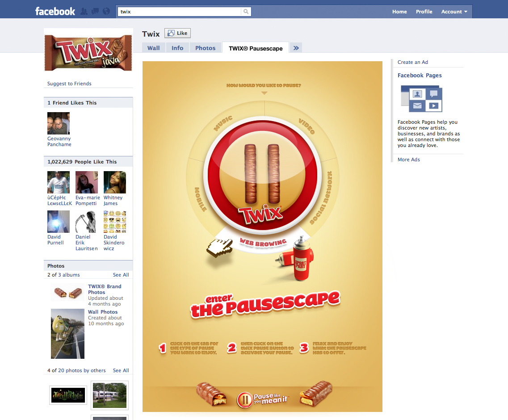The image size is (508, 420).
Task: Click See All next to photos by others
Action: coord(121,370)
